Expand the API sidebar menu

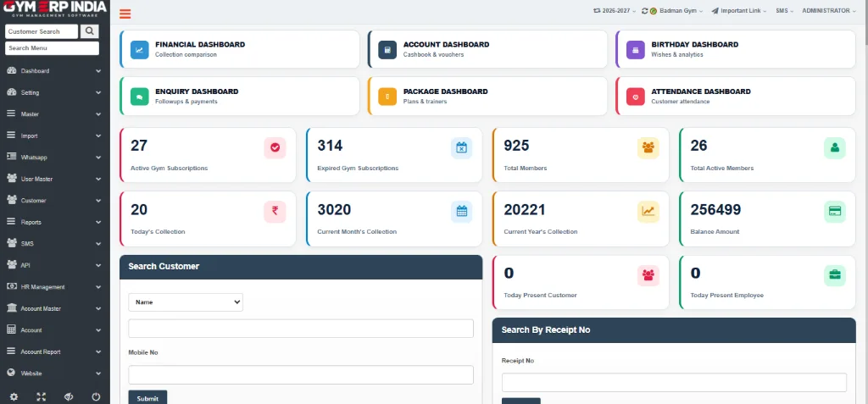55,265
